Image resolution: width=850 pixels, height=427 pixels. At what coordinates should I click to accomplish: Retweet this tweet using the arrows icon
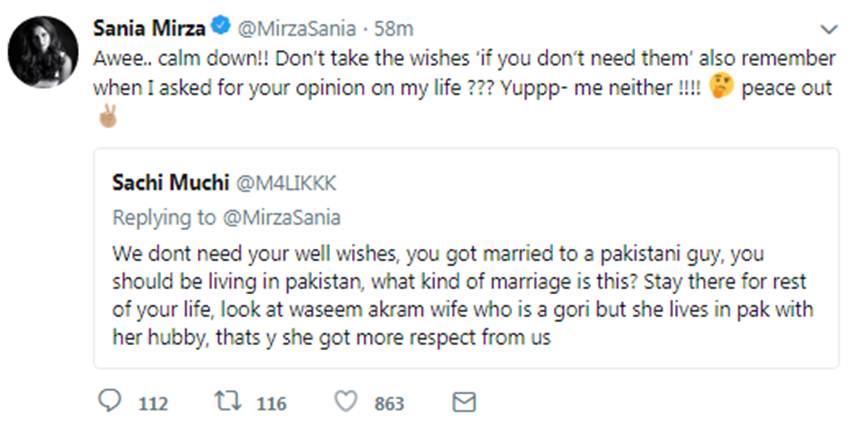pyautogui.click(x=227, y=402)
